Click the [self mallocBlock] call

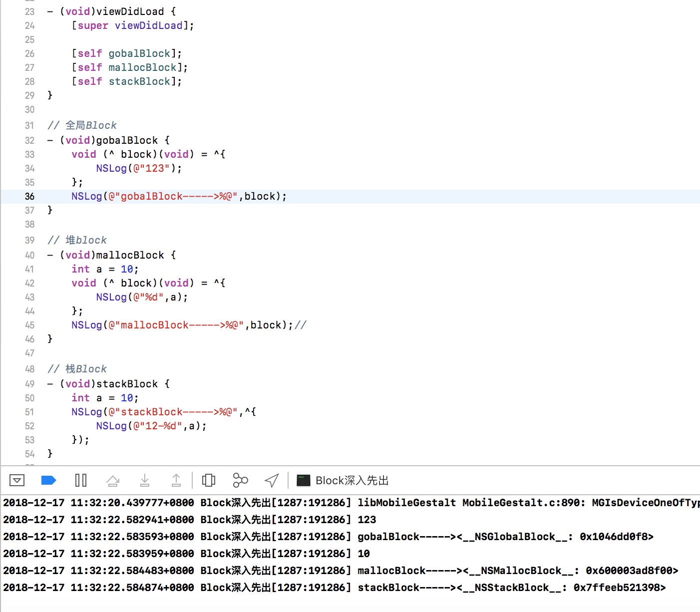130,67
